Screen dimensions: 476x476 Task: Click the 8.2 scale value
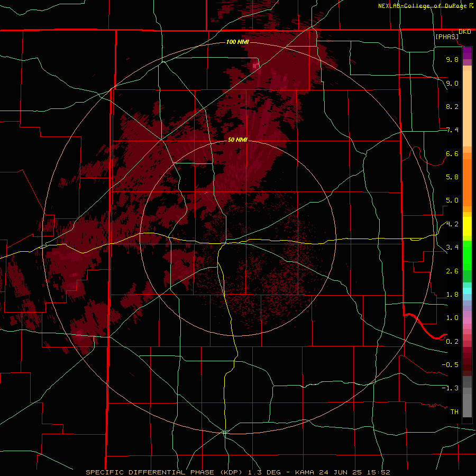coord(452,106)
